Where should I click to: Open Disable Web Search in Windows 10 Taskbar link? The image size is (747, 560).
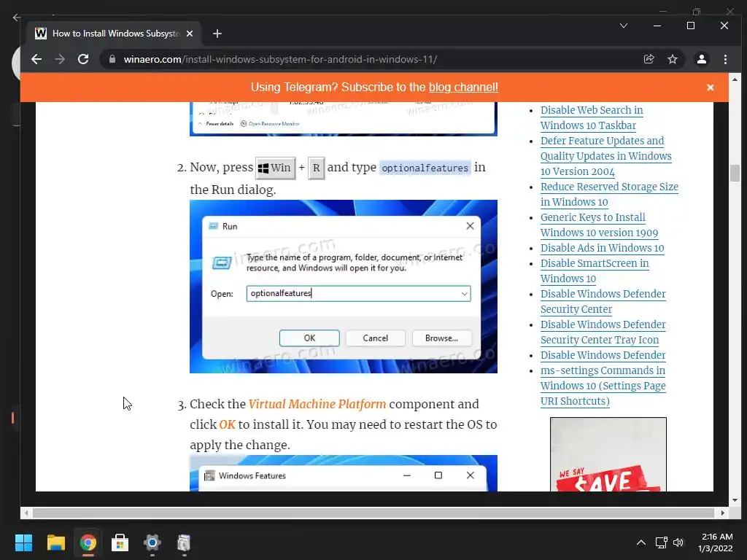click(592, 117)
